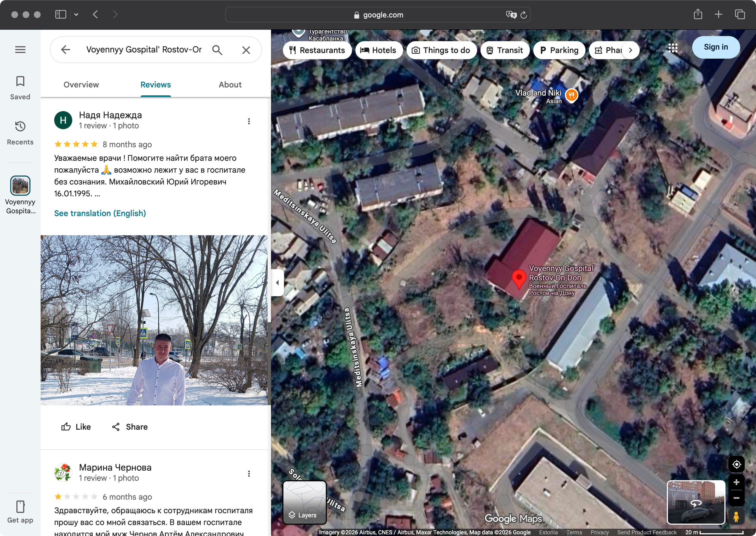This screenshot has height=536, width=756.
Task: Open Safari sidebar dropdown chevron
Action: pos(76,14)
